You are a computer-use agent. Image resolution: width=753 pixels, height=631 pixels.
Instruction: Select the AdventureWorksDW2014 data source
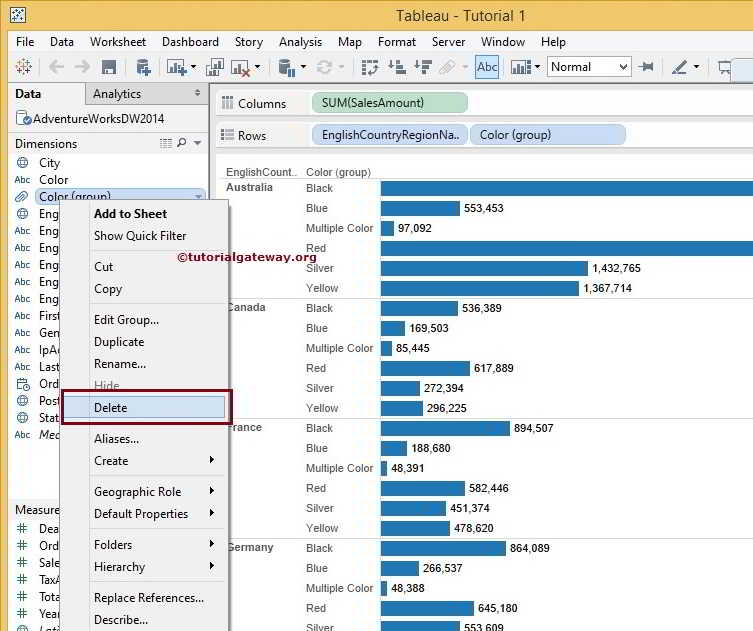[98, 118]
